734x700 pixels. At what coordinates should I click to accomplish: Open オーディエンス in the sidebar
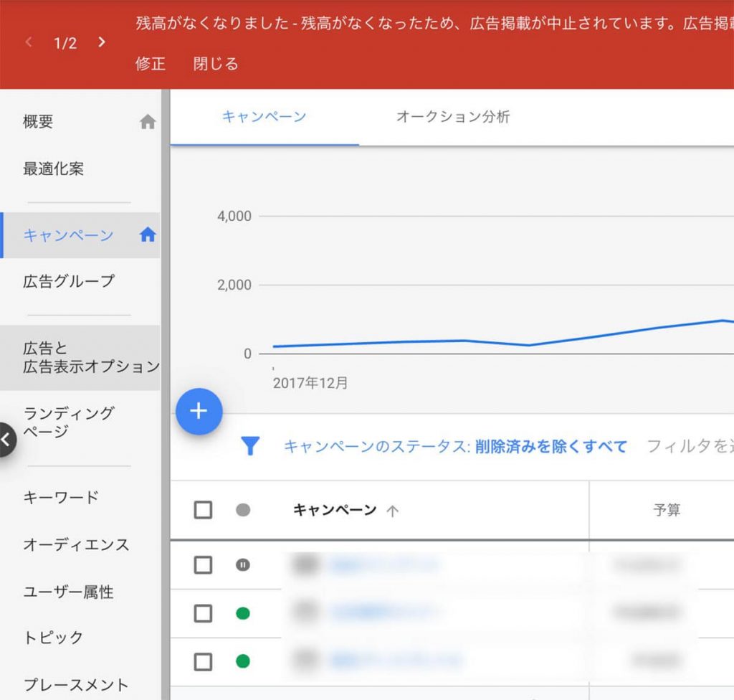76,544
